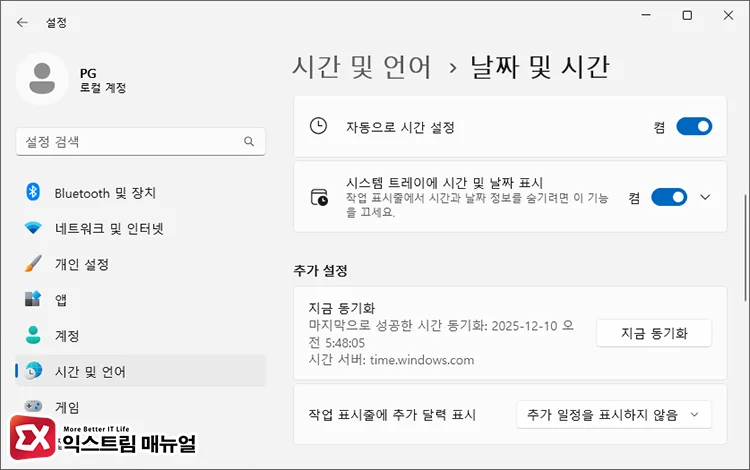
Task: Click the system tray calendar-clock icon
Action: coord(319,197)
